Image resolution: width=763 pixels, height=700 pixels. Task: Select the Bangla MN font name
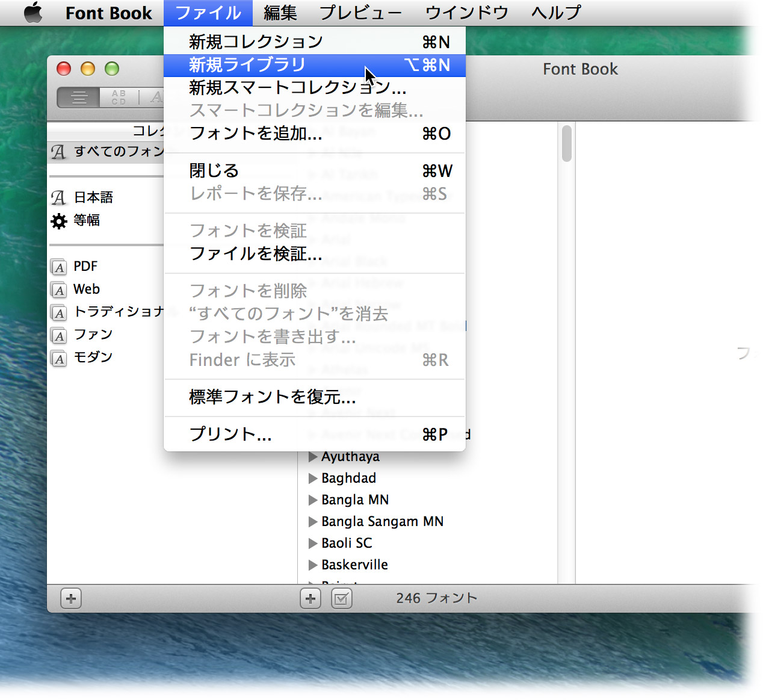point(355,500)
